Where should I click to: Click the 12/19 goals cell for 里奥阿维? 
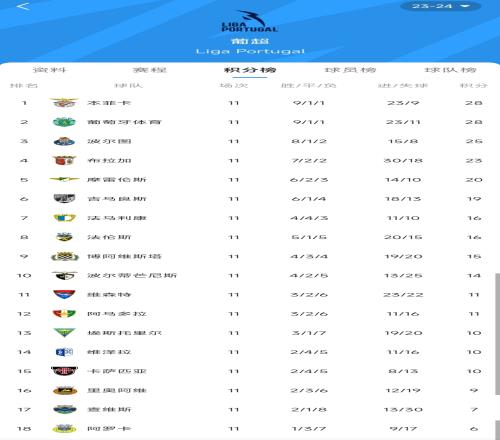tap(403, 390)
